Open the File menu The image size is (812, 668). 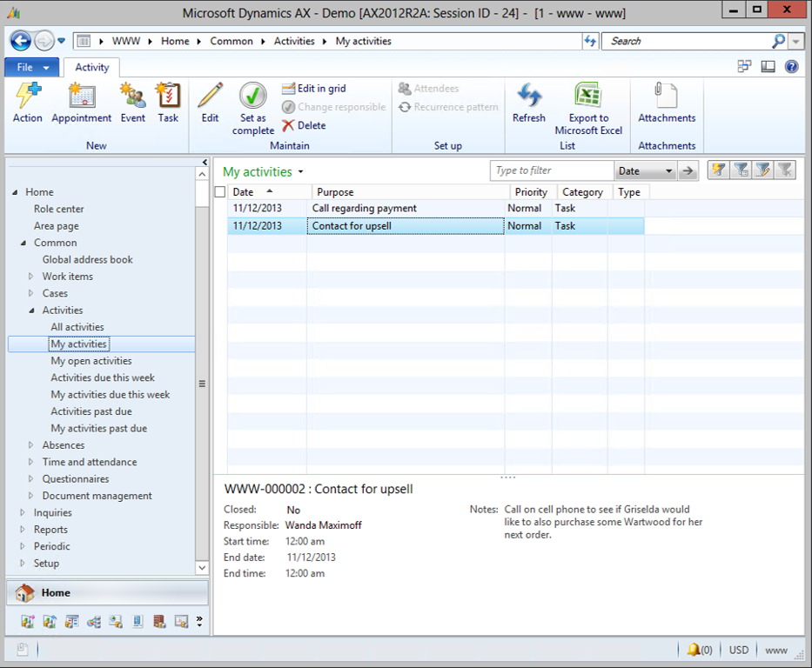(31, 67)
